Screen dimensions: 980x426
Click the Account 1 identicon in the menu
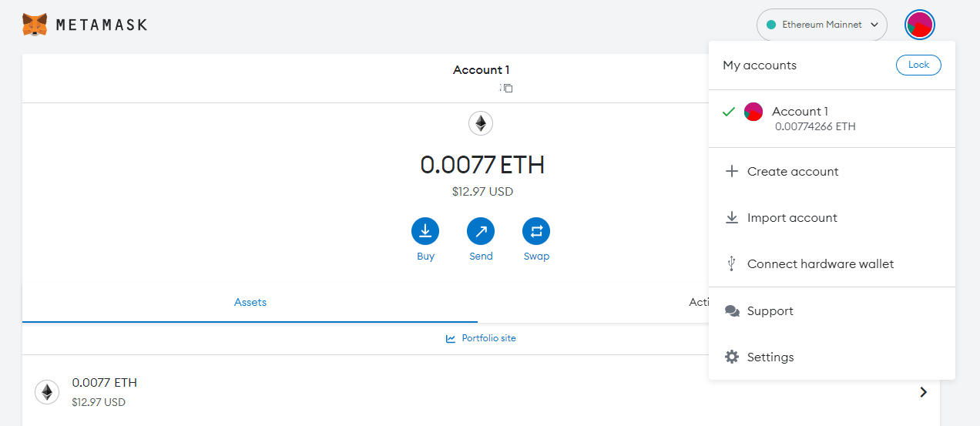click(x=753, y=112)
